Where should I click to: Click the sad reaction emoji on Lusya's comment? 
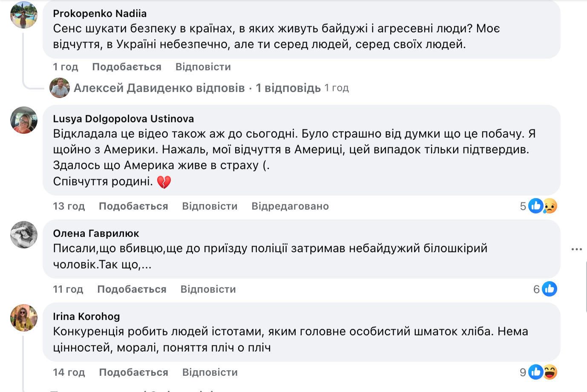(550, 206)
